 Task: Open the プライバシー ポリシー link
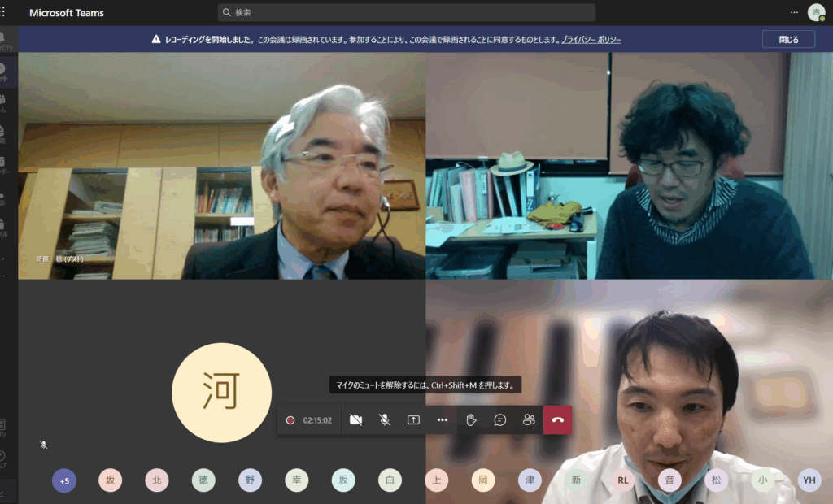coord(591,39)
